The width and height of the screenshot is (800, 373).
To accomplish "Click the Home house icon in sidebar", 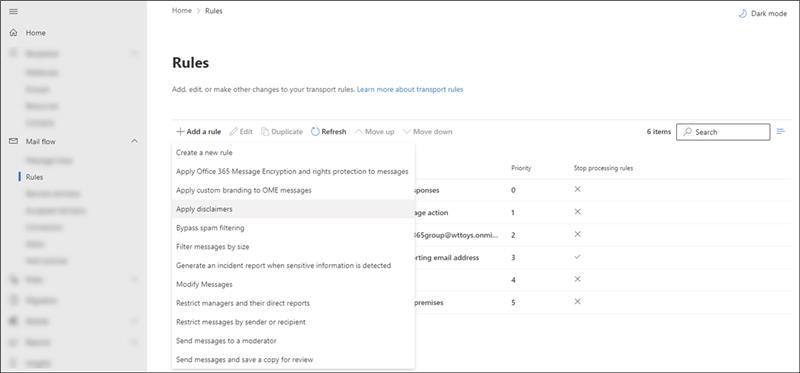I will tap(14, 33).
